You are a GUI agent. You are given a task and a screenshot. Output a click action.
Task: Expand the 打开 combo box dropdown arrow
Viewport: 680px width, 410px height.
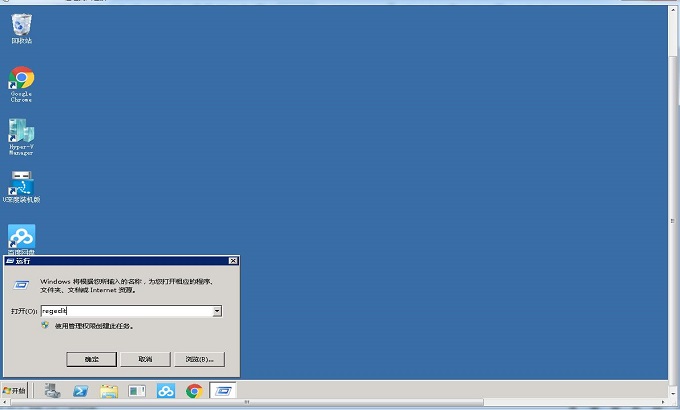pos(216,311)
